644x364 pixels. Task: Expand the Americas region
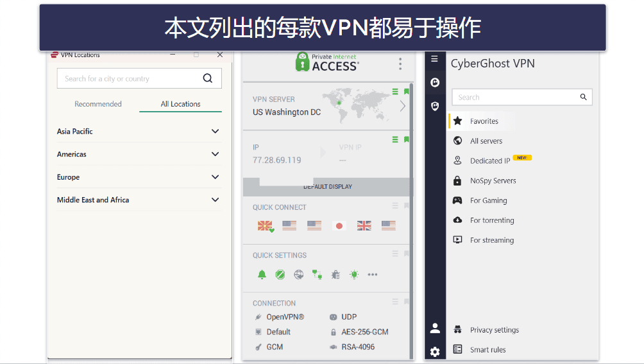[139, 154]
